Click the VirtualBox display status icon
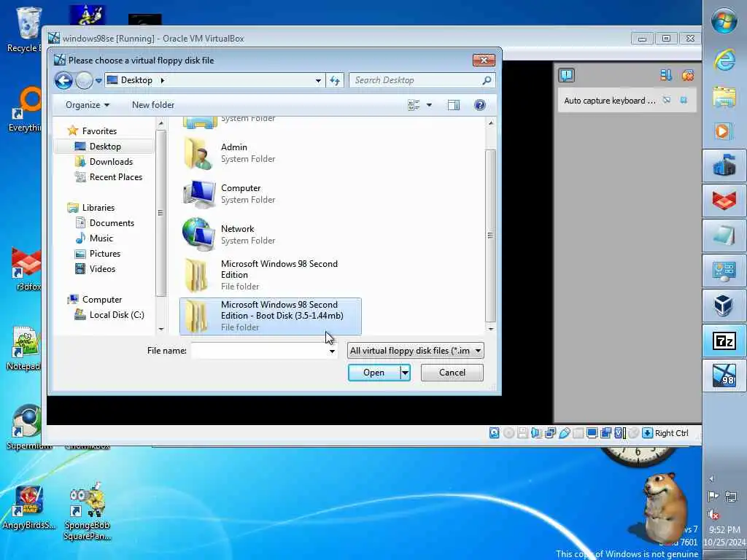 (x=592, y=433)
